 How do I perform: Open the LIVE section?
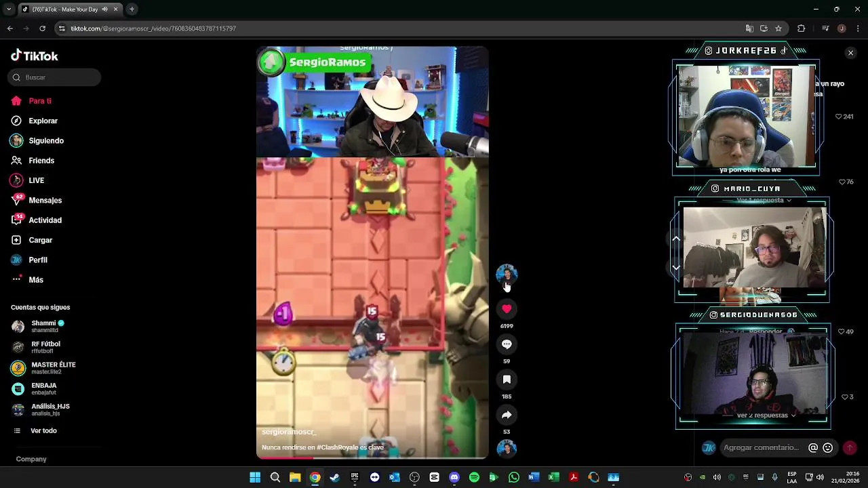pyautogui.click(x=27, y=180)
